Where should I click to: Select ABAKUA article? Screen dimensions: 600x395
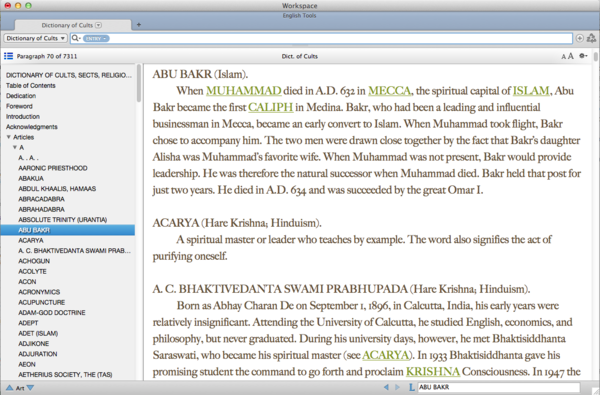pos(31,178)
